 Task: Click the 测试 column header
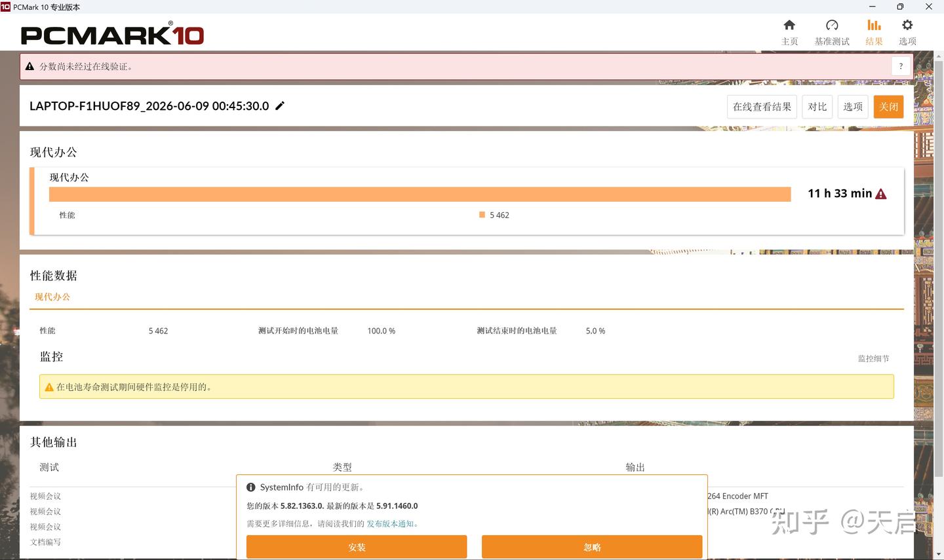(x=49, y=467)
